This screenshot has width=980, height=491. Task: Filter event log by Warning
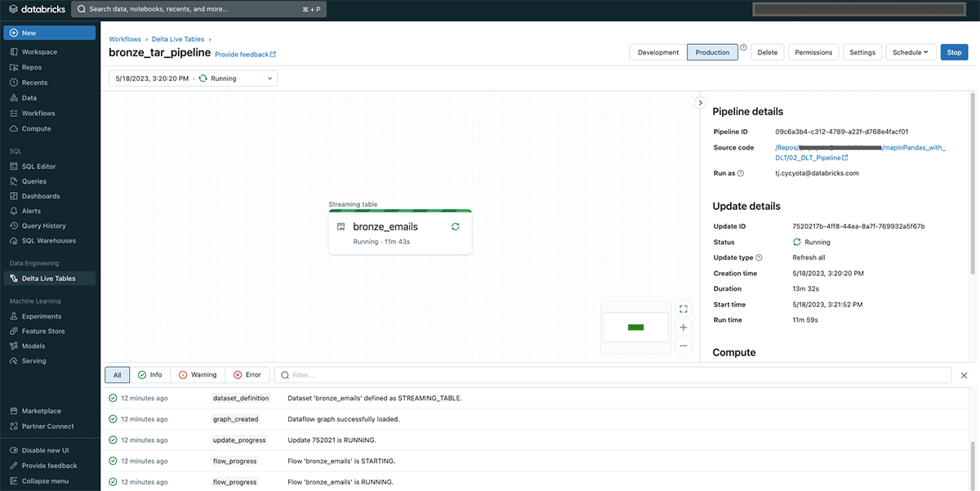[198, 375]
